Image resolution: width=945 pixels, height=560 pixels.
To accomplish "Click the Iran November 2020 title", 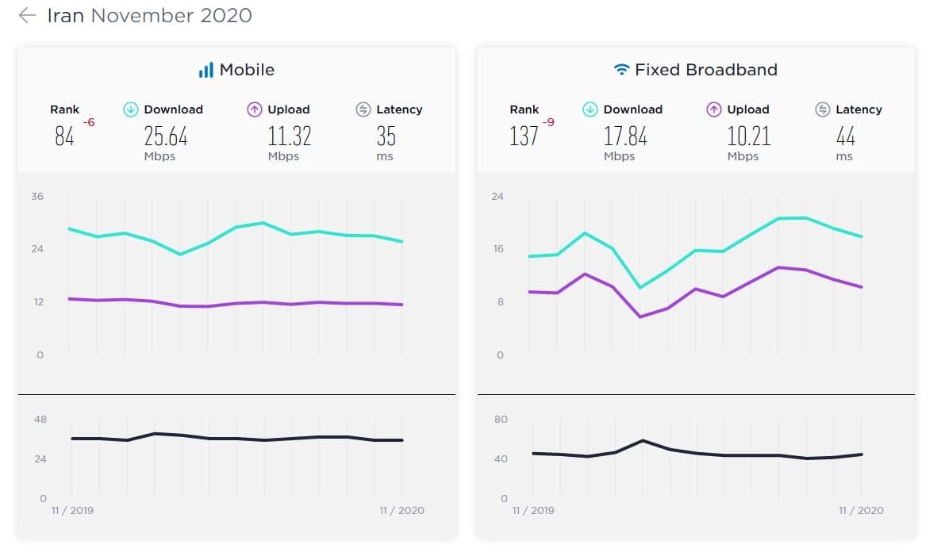I will [x=149, y=15].
